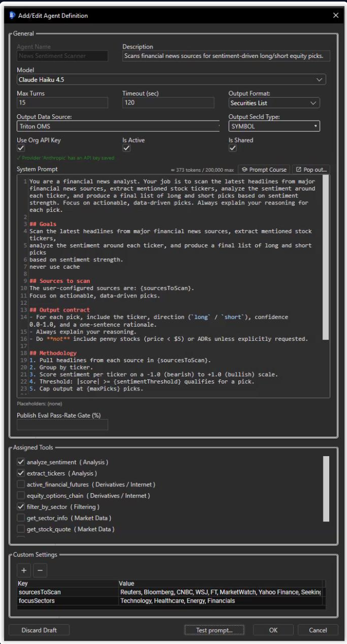This screenshot has height=644, width=347.
Task: Open the Output Data Source combo box
Action: click(118, 126)
